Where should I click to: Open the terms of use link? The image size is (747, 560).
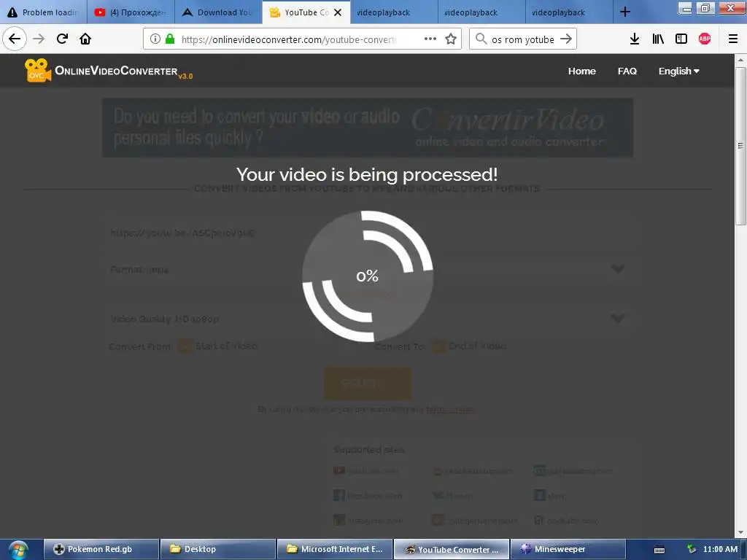[x=450, y=410]
